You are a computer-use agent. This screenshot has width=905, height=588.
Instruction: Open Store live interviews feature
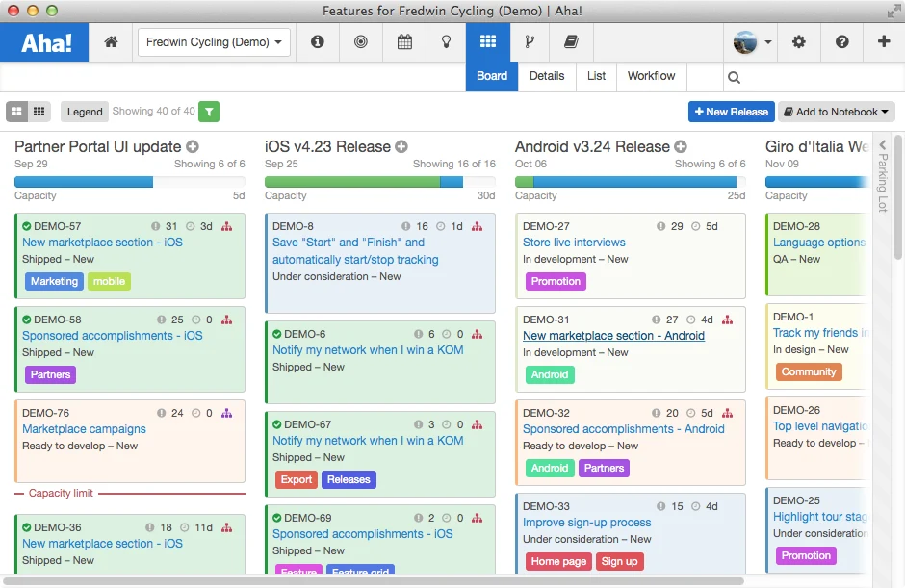click(574, 243)
